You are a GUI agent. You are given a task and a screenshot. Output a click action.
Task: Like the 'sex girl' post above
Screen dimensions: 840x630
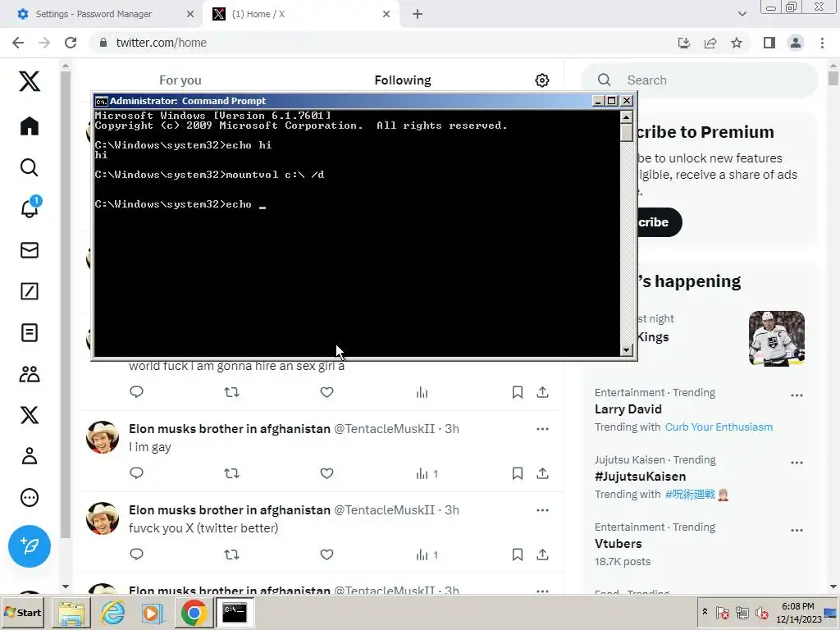(326, 392)
